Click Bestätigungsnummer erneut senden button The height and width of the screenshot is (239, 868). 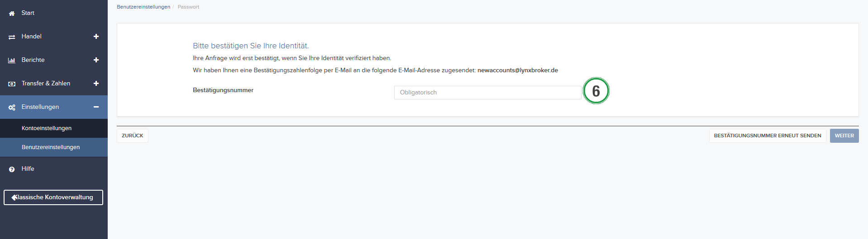(x=768, y=136)
